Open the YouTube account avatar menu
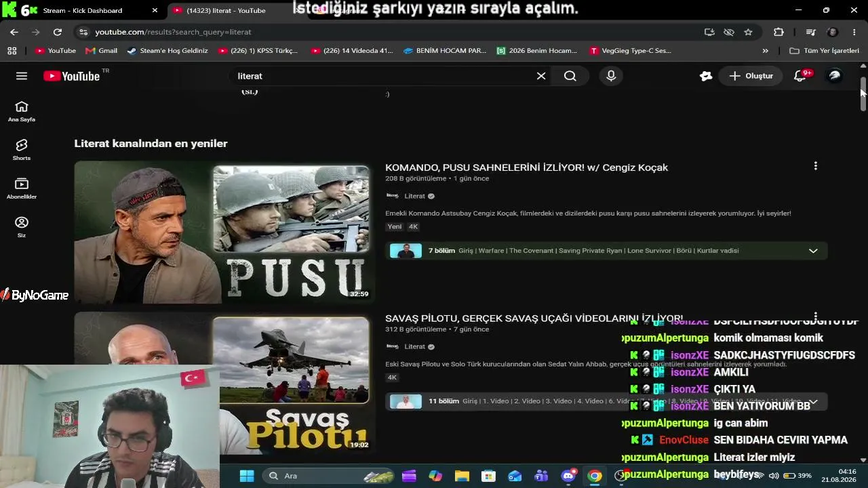This screenshot has width=868, height=488. click(x=835, y=76)
